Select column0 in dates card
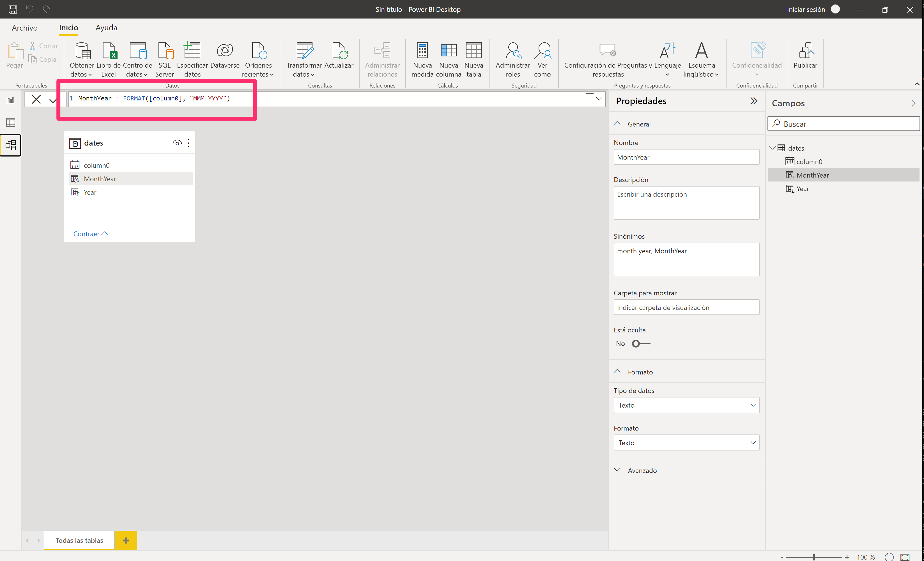 click(131, 165)
